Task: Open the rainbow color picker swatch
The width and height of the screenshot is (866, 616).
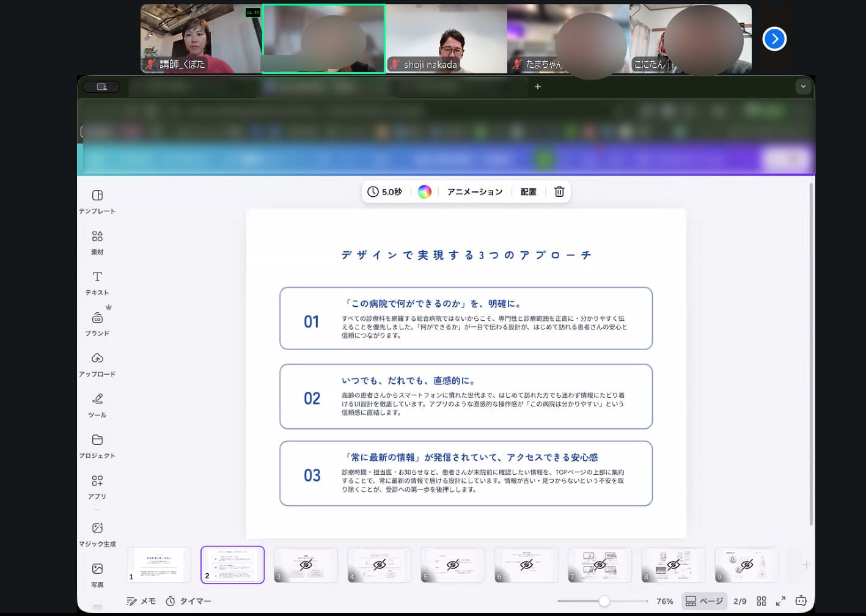Action: (x=425, y=191)
